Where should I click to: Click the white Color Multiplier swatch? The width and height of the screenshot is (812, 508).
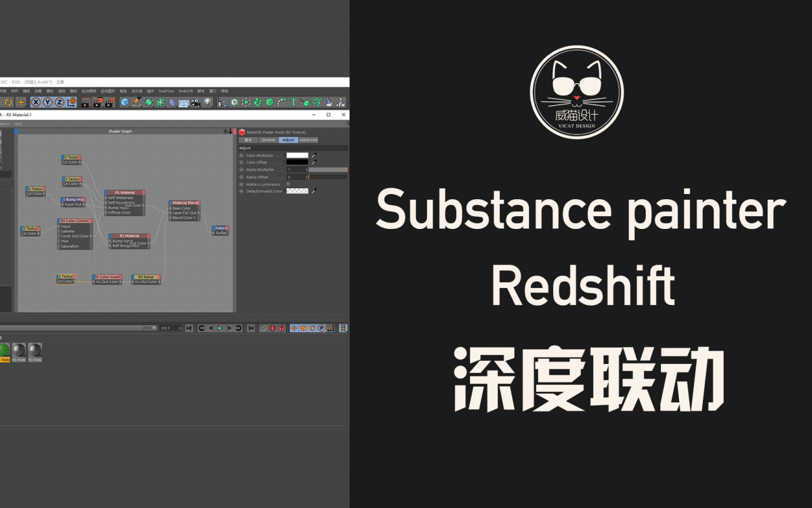pos(298,155)
